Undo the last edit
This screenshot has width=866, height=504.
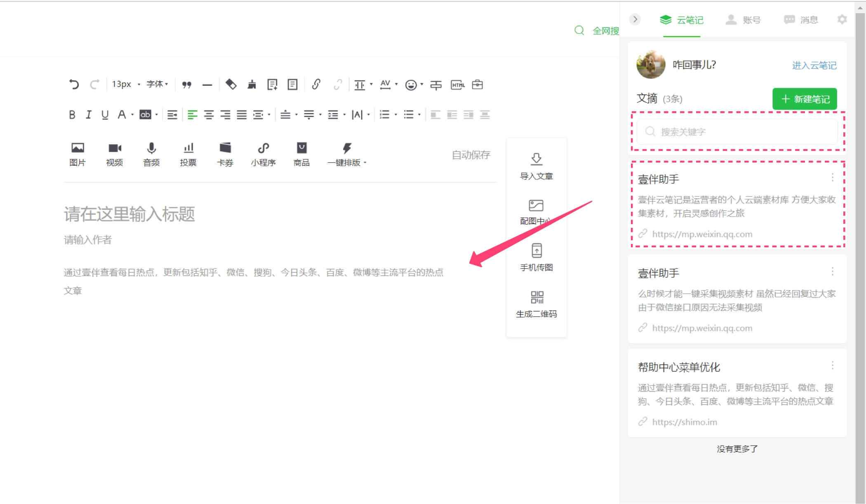(74, 84)
